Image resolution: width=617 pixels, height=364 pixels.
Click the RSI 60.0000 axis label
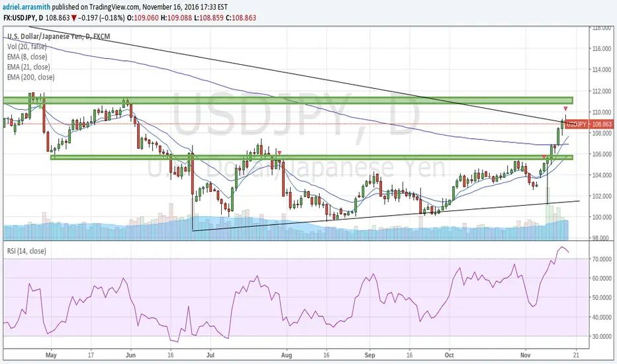[602, 278]
